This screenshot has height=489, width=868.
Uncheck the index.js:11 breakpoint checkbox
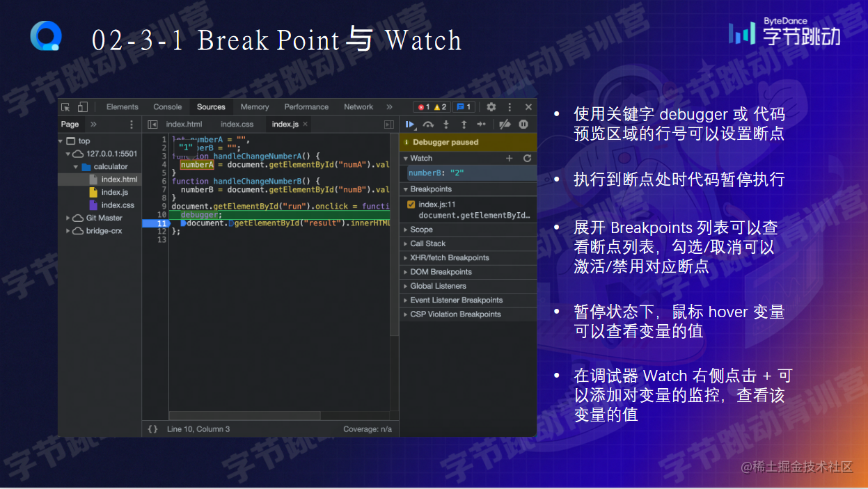coord(411,205)
